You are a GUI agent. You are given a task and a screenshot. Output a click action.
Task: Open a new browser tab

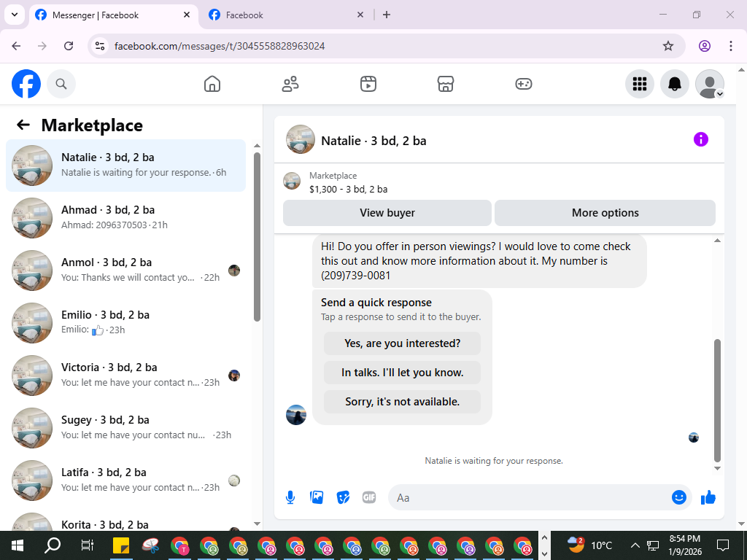click(x=387, y=15)
